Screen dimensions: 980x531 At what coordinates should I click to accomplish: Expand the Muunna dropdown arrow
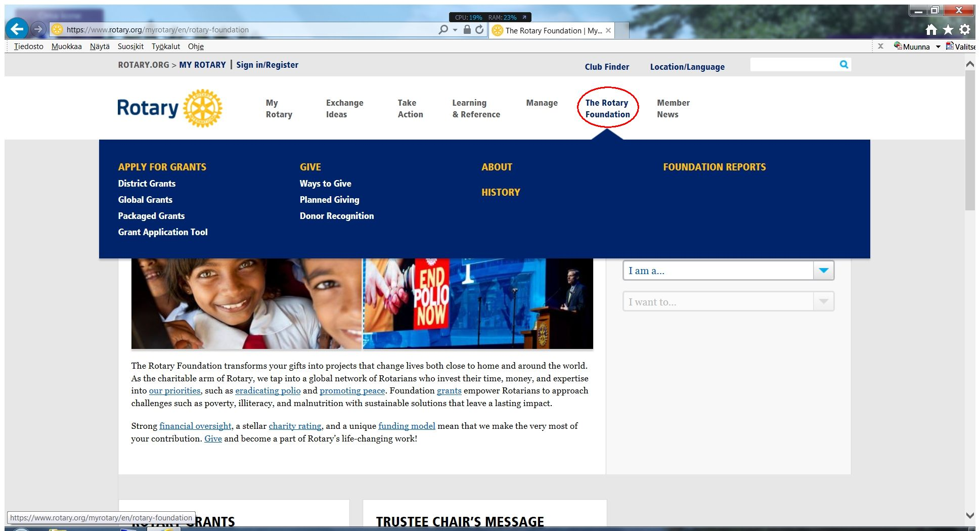[x=938, y=47]
